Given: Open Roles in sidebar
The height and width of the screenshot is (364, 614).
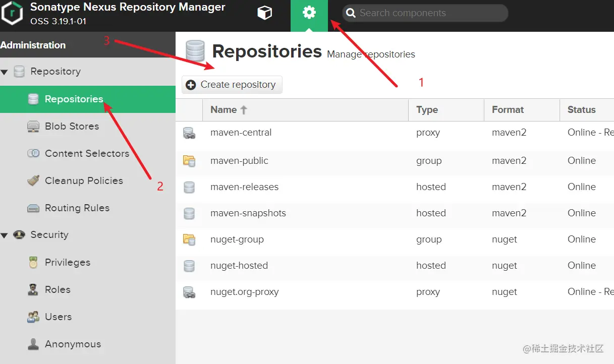Looking at the screenshot, I should 58,290.
